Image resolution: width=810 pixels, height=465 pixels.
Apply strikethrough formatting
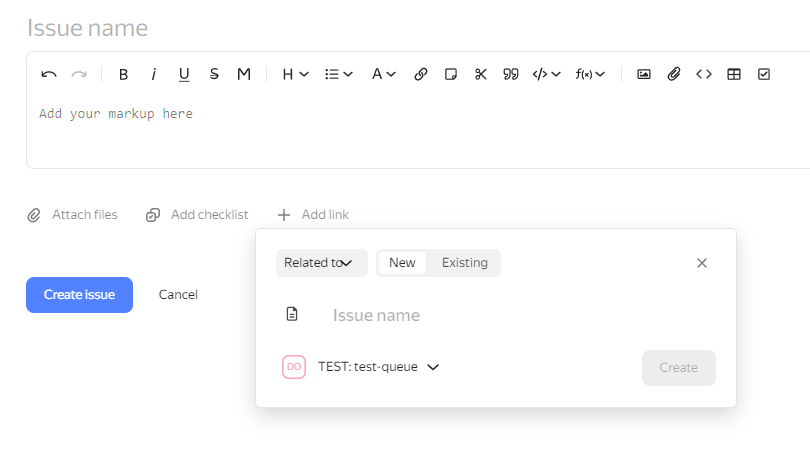coord(214,74)
